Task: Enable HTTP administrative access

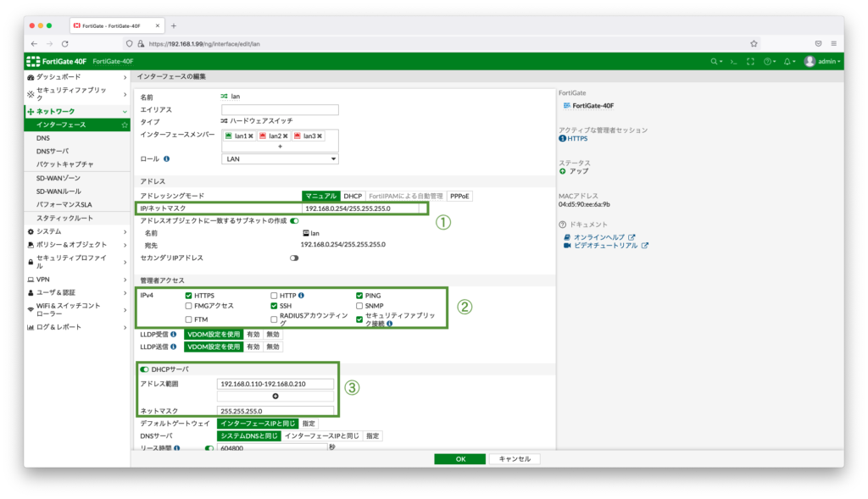Action: coord(274,296)
